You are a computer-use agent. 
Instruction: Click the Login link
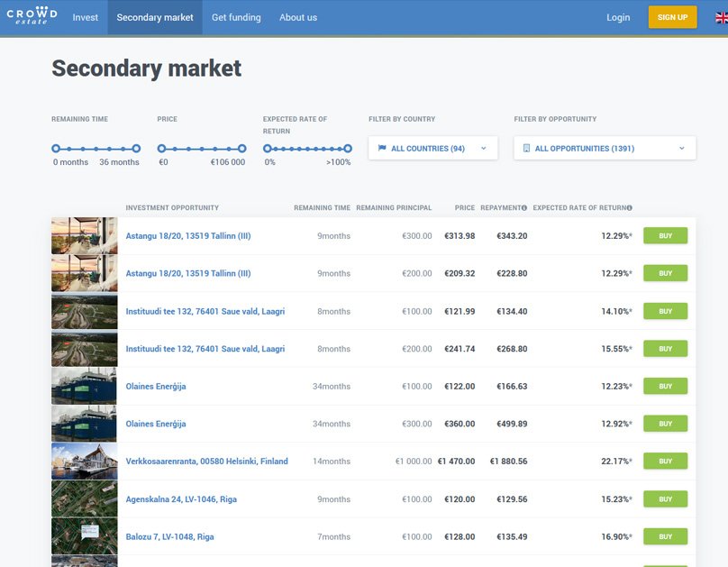click(618, 17)
